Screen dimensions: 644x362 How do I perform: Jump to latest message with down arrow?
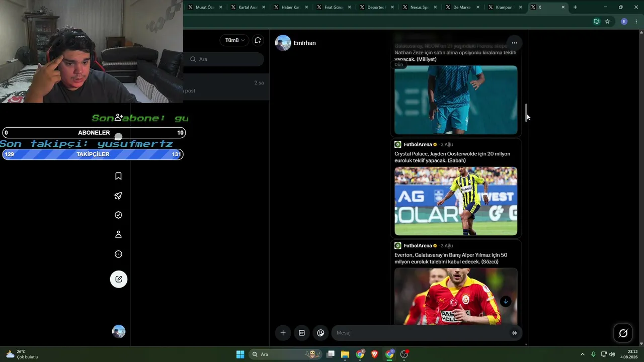pyautogui.click(x=506, y=301)
